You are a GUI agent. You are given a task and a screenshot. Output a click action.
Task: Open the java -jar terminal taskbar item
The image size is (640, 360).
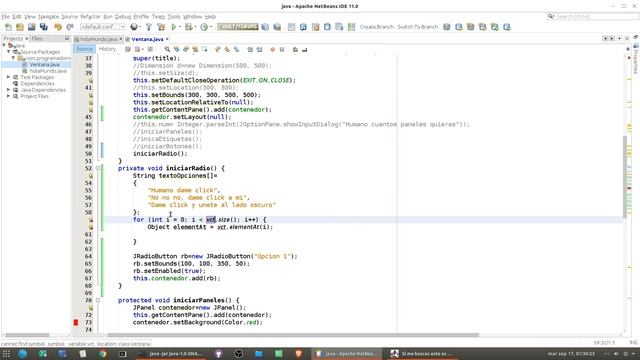171,353
